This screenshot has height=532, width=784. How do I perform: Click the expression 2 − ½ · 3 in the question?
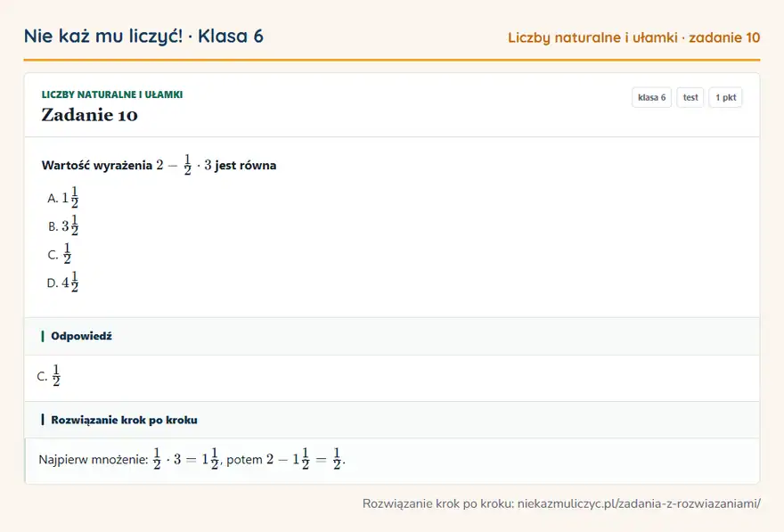pos(184,165)
